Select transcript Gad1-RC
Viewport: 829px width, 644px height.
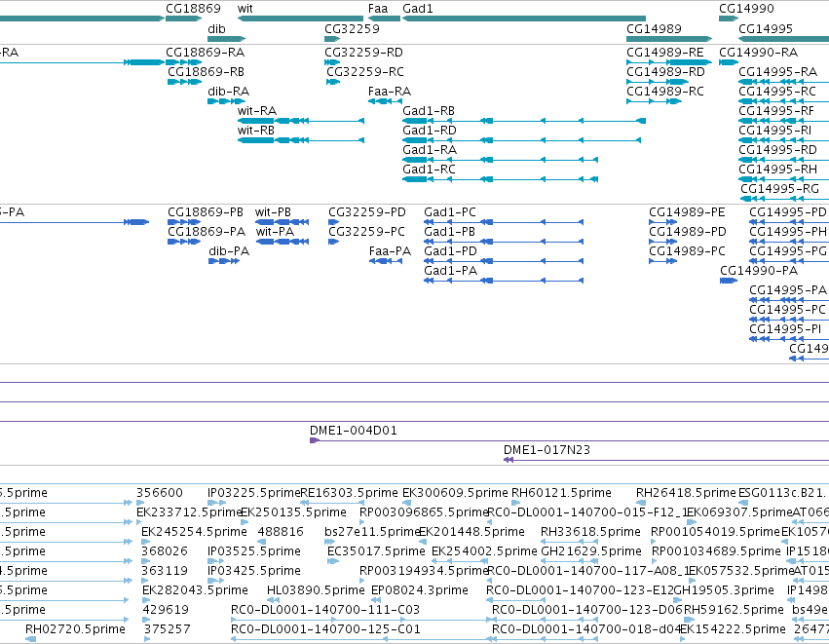[500, 180]
